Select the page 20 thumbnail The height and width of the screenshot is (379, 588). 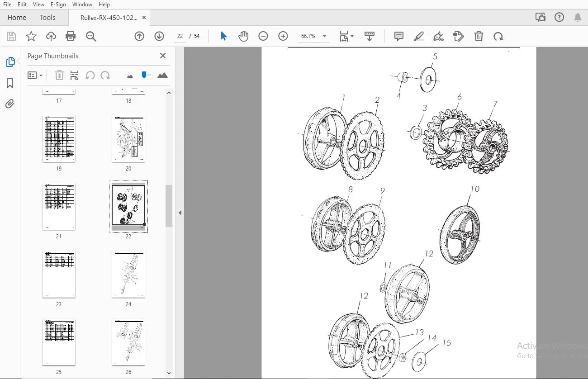click(128, 138)
